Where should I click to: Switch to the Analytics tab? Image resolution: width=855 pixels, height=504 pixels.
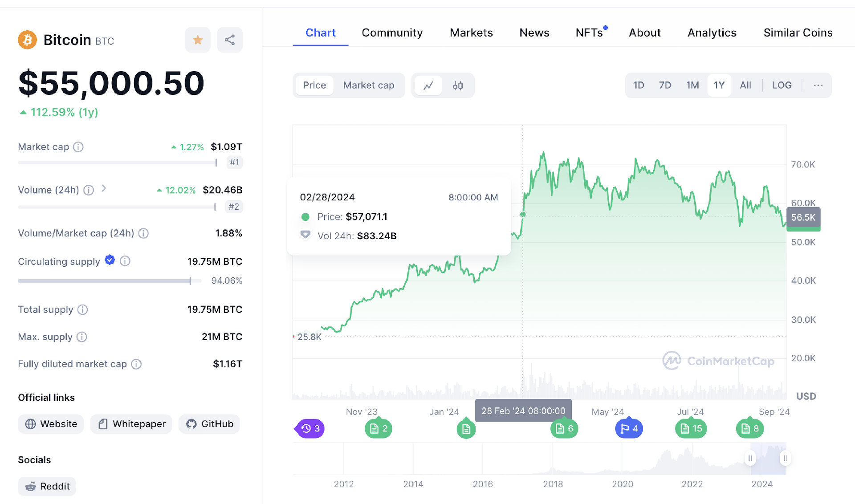tap(712, 33)
